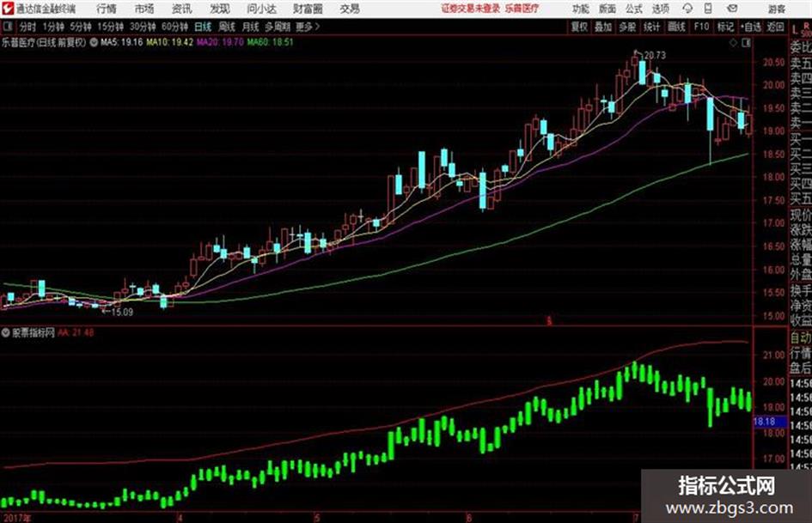Screen dimensions: 812x523
Task: Click the month 4 timeline marker
Action: point(180,517)
